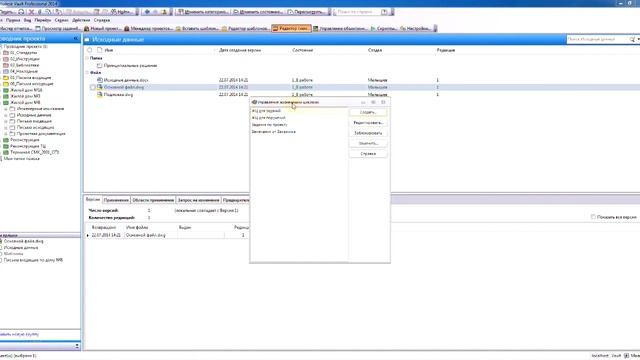This screenshot has width=640, height=360.
Task: Open Принципиальные решения folder in the list
Action: (130, 65)
